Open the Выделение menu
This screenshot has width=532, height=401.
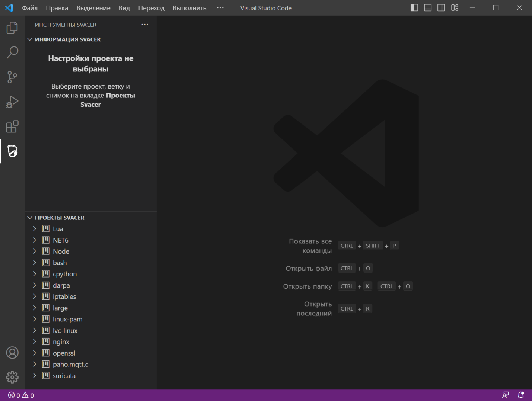click(x=93, y=8)
